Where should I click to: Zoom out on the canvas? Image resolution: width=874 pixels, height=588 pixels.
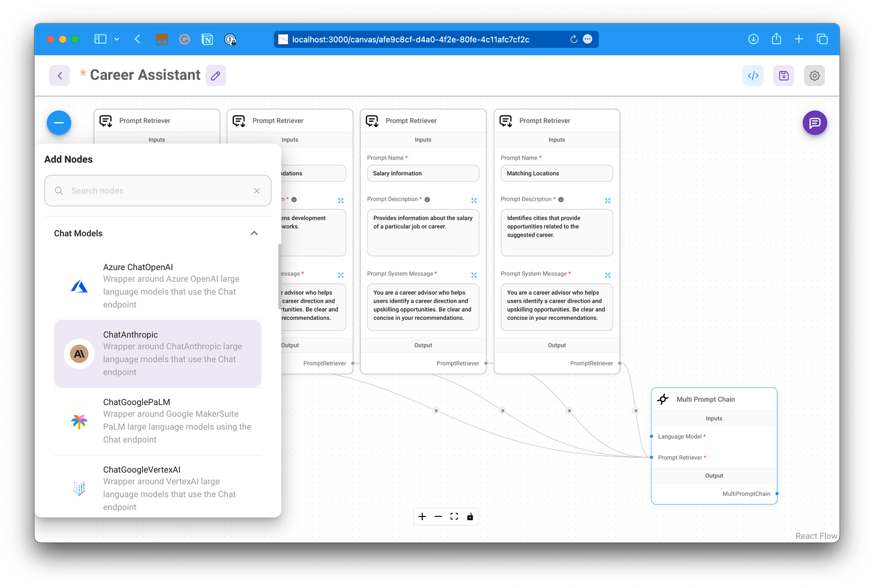(438, 516)
